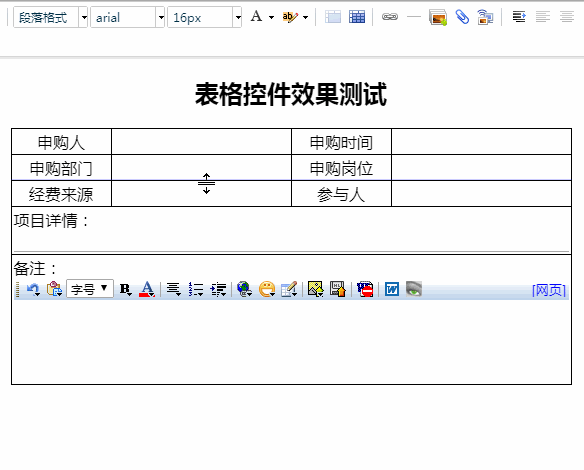584x470 pixels.
Task: Open the arial font family dropdown
Action: 127,18
